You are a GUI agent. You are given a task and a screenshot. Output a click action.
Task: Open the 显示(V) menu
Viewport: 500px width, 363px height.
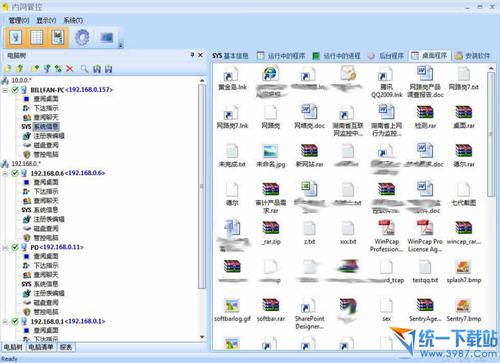pyautogui.click(x=46, y=21)
